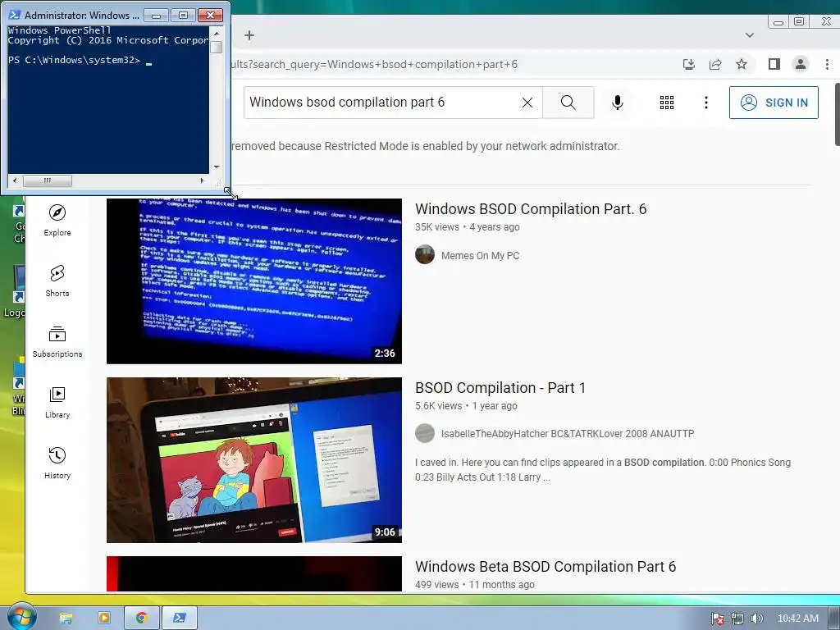Click the IsabelleTheAbbyHatcher channel avatar

(x=425, y=433)
